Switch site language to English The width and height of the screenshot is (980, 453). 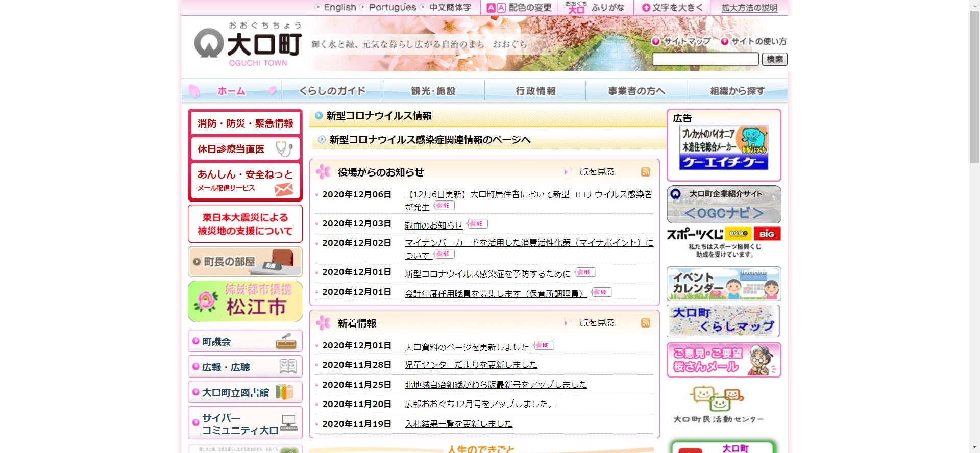[336, 7]
